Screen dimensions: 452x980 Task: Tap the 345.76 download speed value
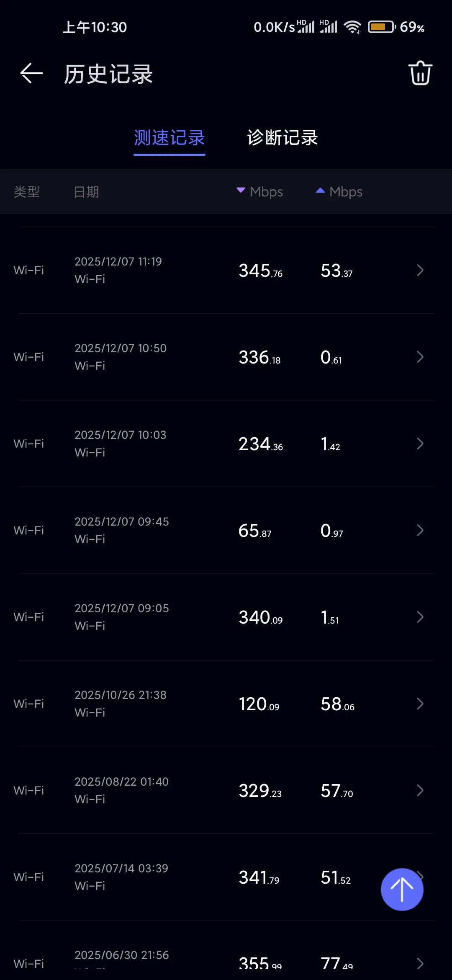260,271
